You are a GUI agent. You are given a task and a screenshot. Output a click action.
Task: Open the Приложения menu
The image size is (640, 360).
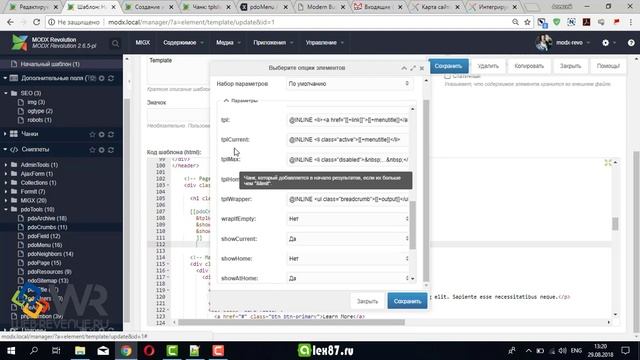click(x=273, y=42)
